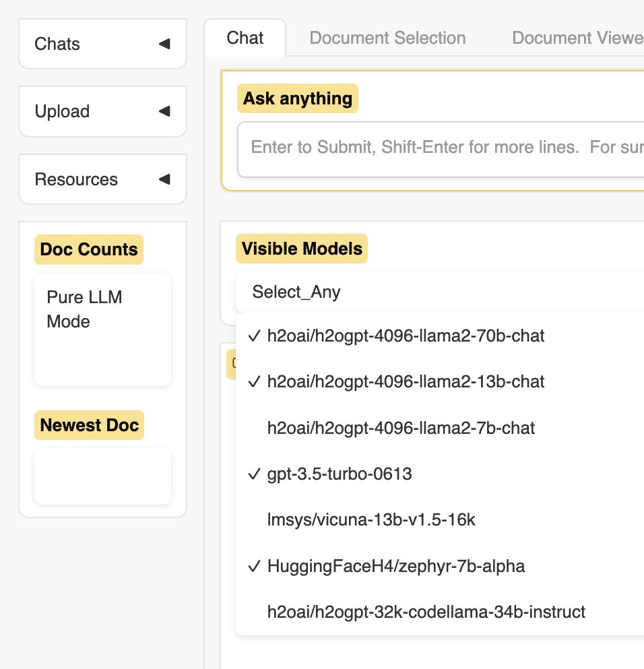
Task: Open the Visible Models Select_Any dropdown
Action: (x=440, y=292)
